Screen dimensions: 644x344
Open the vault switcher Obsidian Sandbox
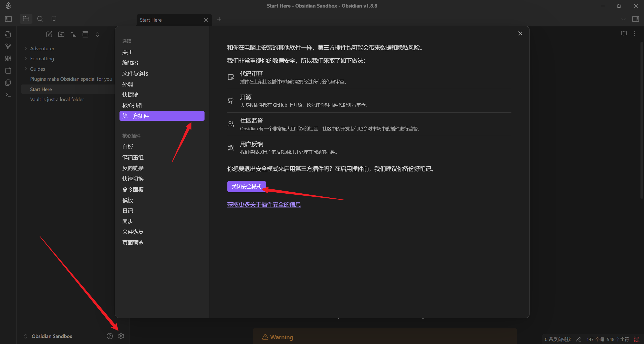click(48, 336)
